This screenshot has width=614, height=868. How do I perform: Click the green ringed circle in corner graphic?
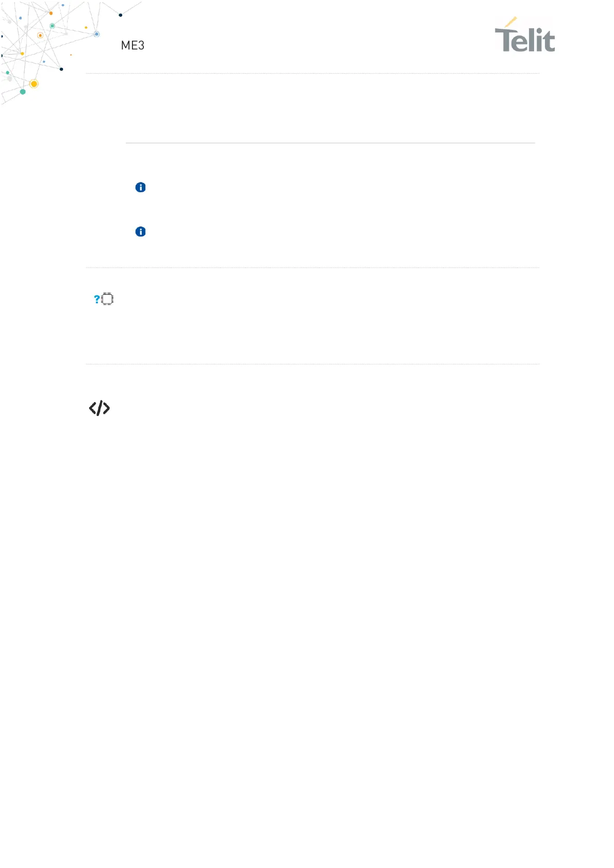(x=52, y=26)
